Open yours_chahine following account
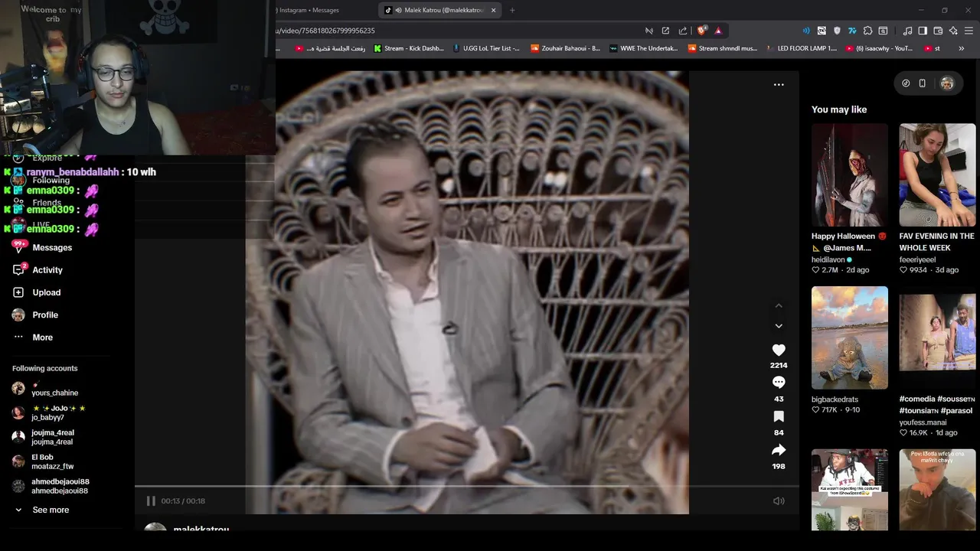The width and height of the screenshot is (980, 551). tap(54, 389)
